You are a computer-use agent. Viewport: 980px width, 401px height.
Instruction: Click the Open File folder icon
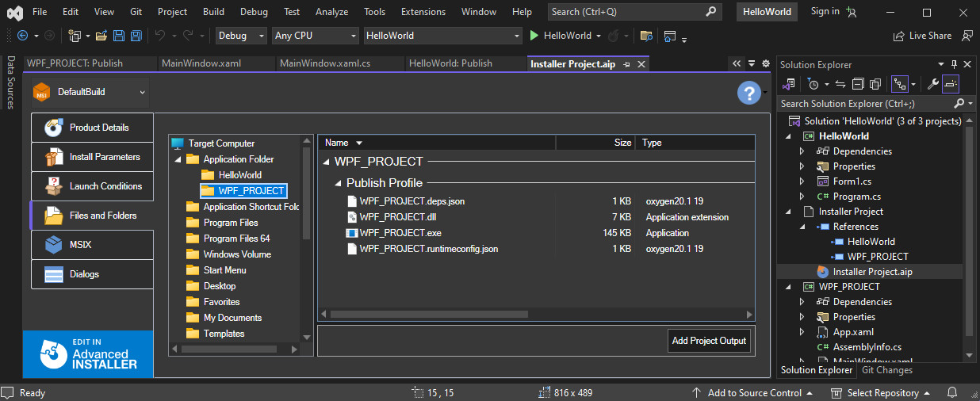pyautogui.click(x=101, y=36)
